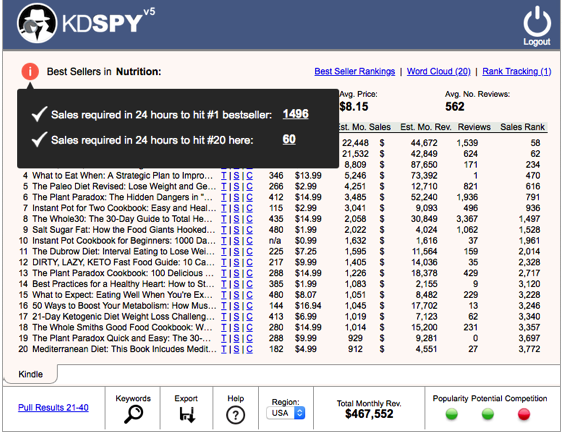
Task: Click the 60 sales number link
Action: [289, 139]
